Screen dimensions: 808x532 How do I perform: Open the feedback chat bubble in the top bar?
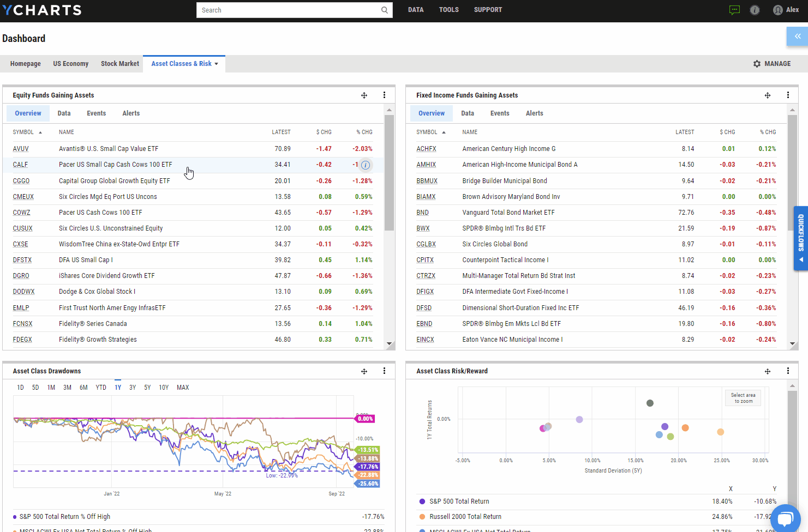pyautogui.click(x=734, y=9)
